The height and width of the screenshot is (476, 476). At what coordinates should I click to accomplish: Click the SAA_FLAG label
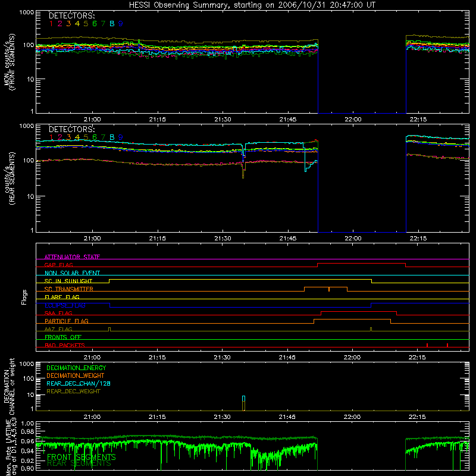point(58,313)
